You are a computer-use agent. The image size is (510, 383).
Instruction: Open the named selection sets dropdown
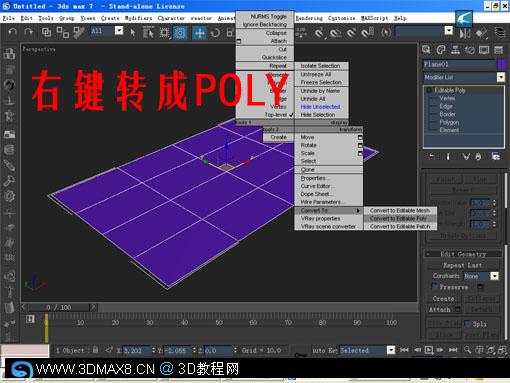point(449,31)
